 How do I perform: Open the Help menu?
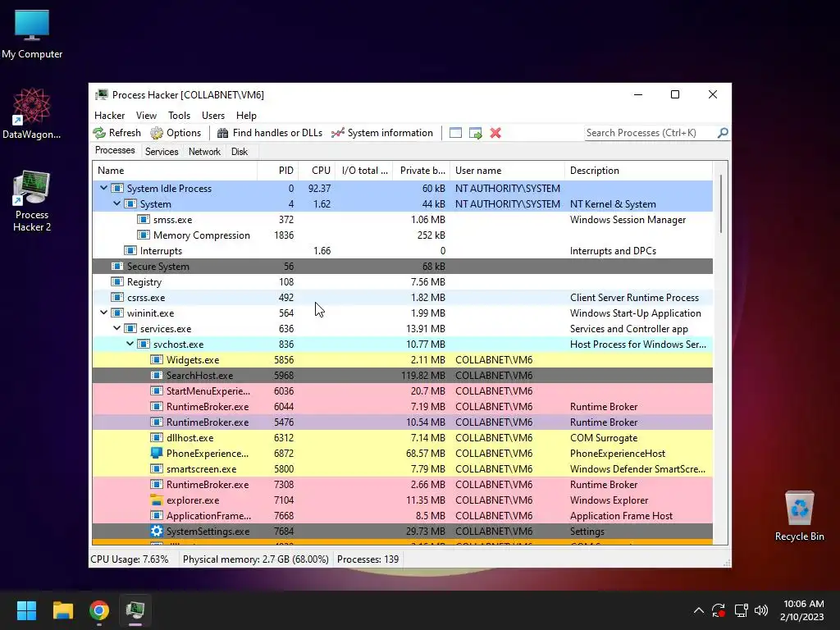coord(246,115)
